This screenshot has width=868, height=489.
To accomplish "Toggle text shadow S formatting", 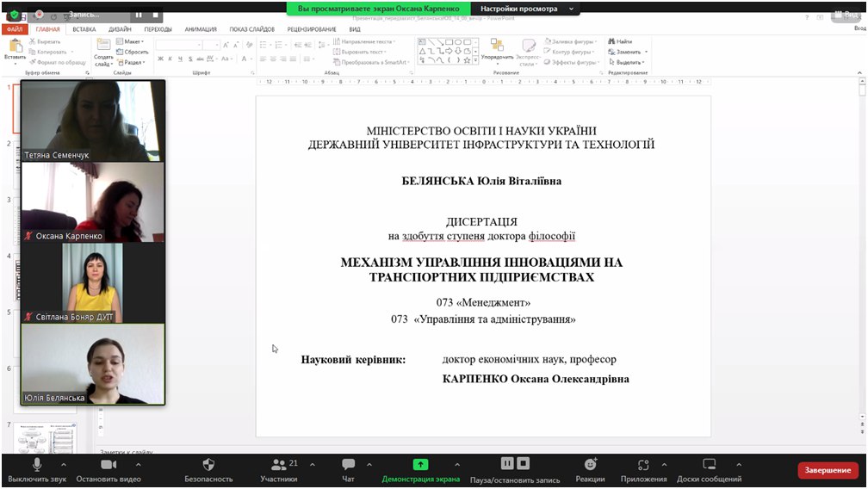I will point(189,59).
